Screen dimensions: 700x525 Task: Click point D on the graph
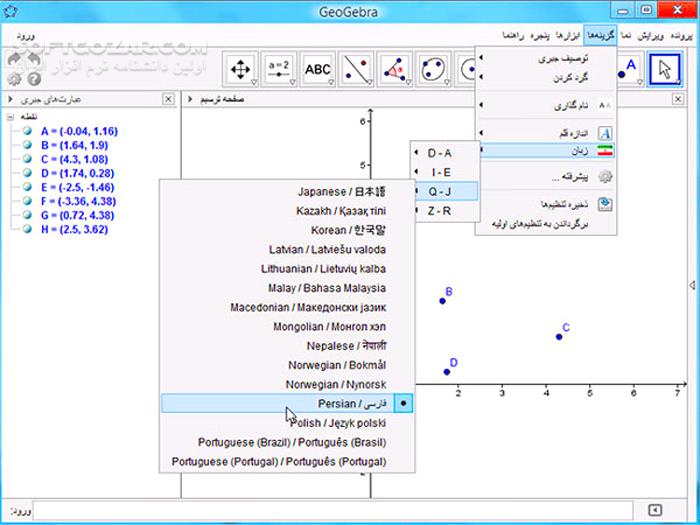[x=447, y=372]
